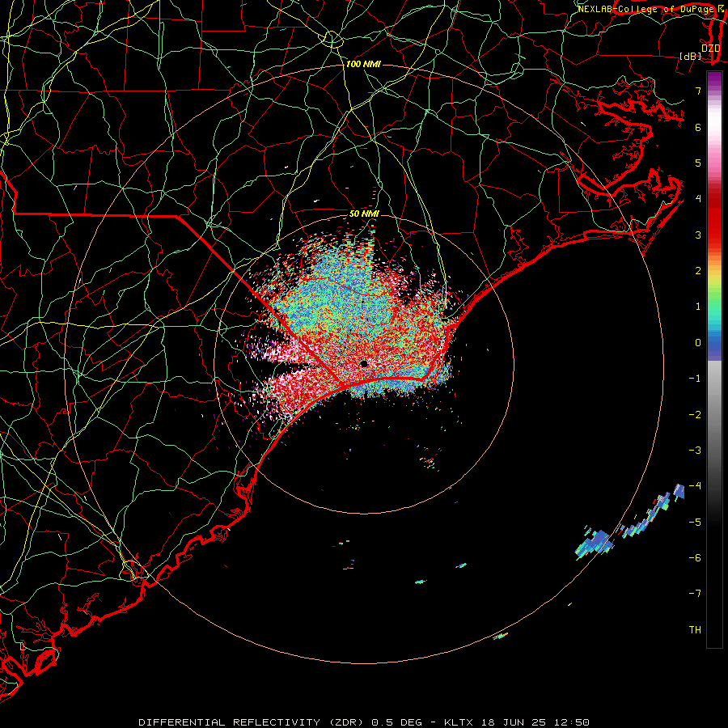Click the "-4" value on the color scale
The width and height of the screenshot is (728, 728).
695,486
